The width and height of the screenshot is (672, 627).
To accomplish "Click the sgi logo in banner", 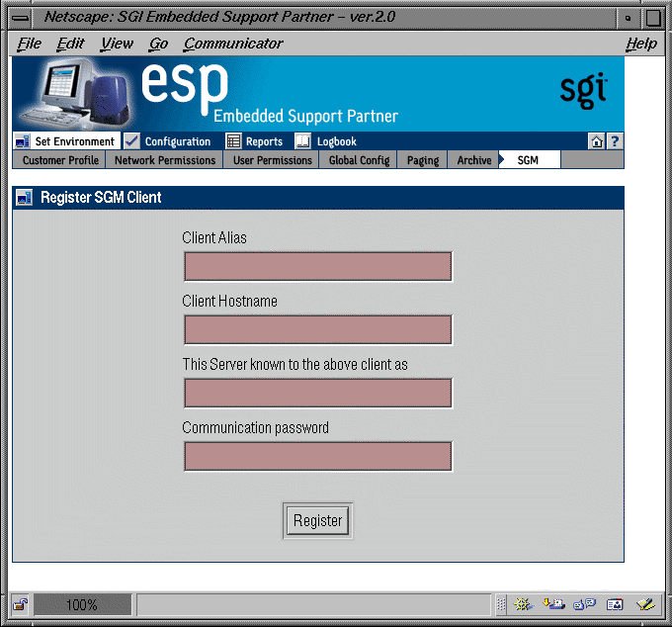I will [584, 90].
